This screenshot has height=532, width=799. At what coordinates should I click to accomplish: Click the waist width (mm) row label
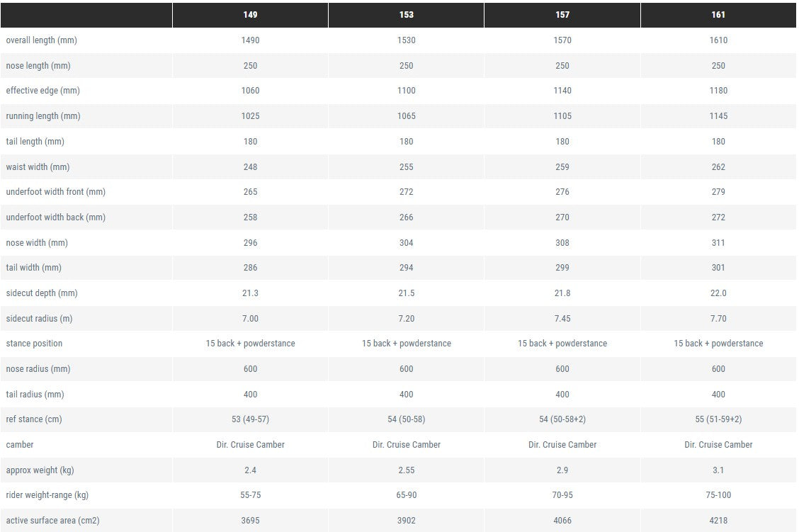coord(38,166)
